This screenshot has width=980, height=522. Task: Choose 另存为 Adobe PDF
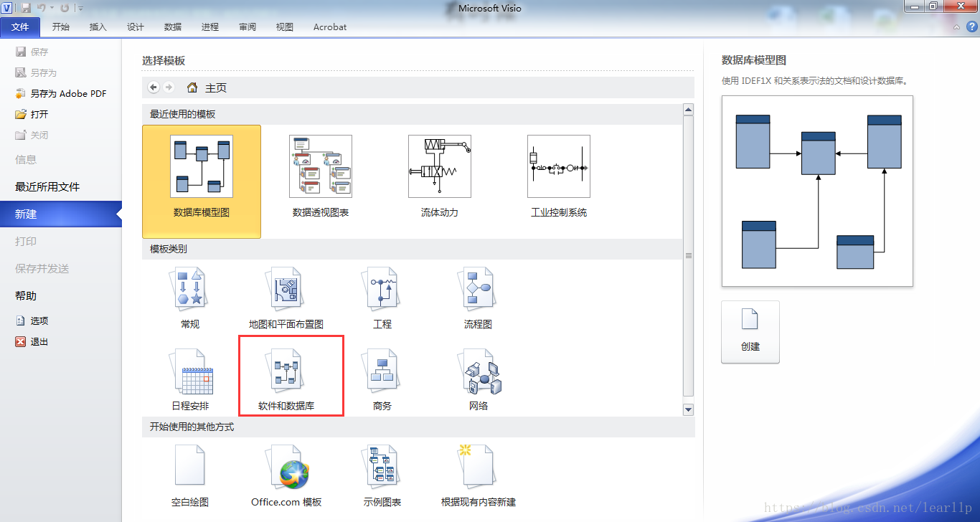pos(61,93)
